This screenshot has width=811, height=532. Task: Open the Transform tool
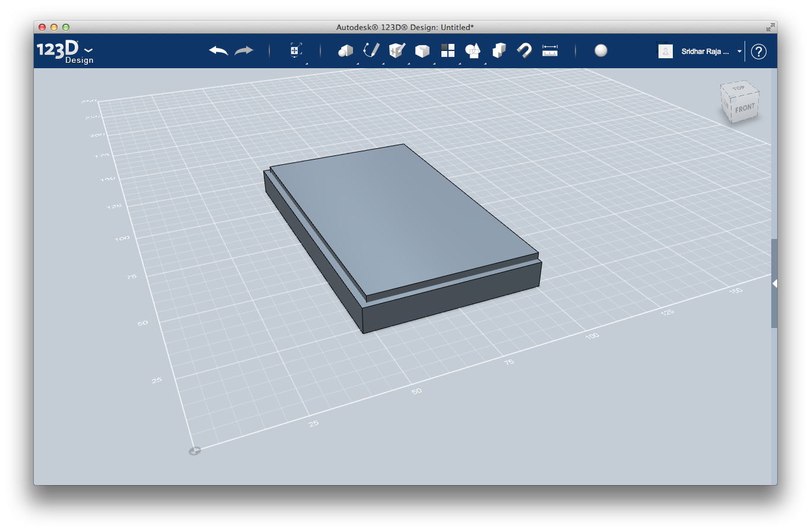295,50
